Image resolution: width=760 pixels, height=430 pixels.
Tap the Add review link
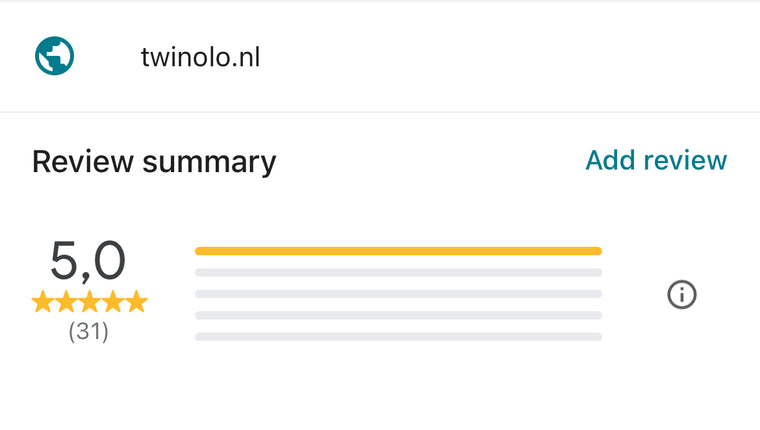pos(656,160)
